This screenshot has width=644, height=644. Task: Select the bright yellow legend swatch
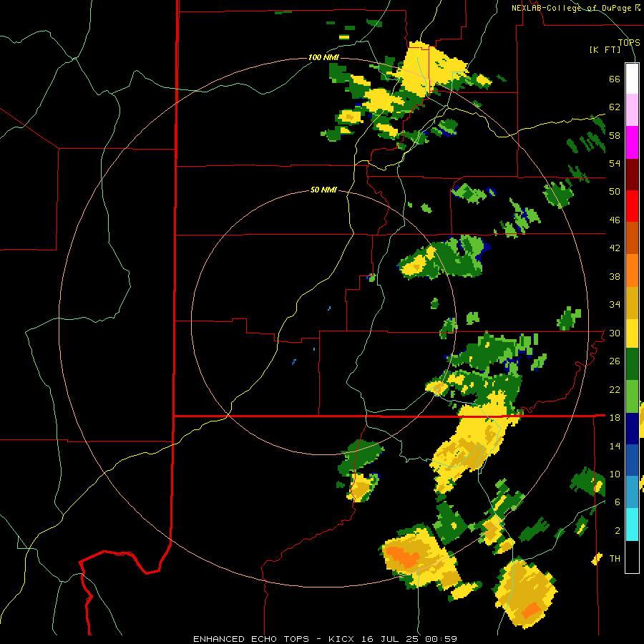[632, 333]
